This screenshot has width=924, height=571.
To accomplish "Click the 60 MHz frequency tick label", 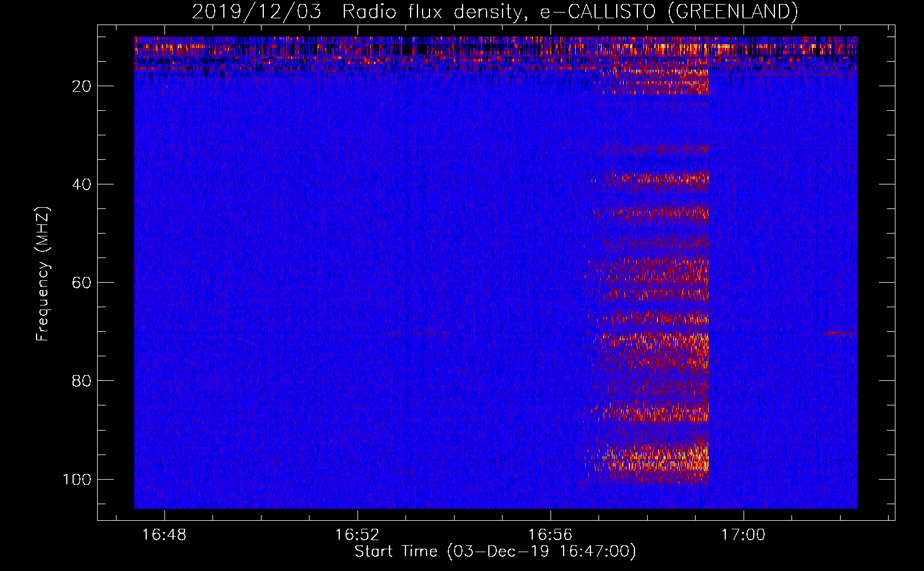I will click(x=82, y=283).
